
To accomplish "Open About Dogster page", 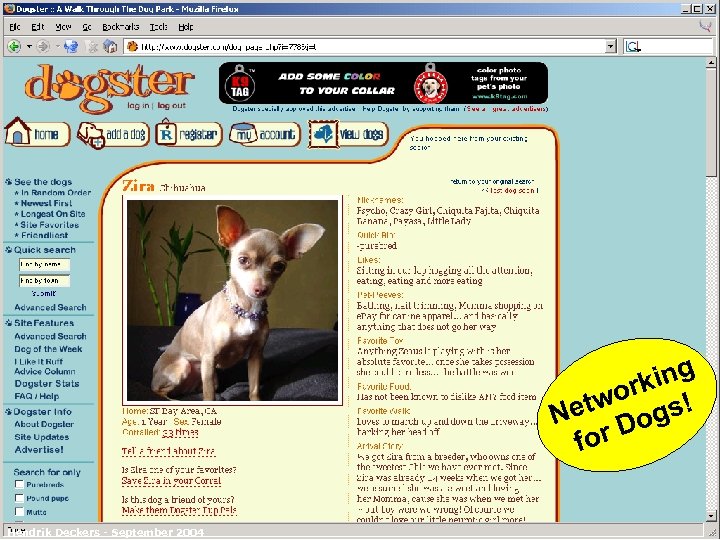I will (44, 425).
